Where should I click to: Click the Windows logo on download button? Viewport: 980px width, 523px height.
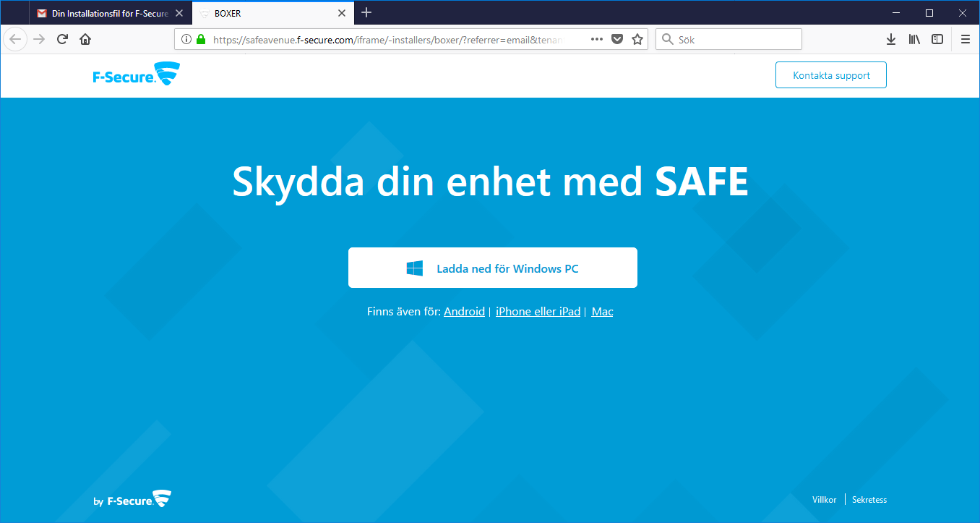click(x=415, y=268)
